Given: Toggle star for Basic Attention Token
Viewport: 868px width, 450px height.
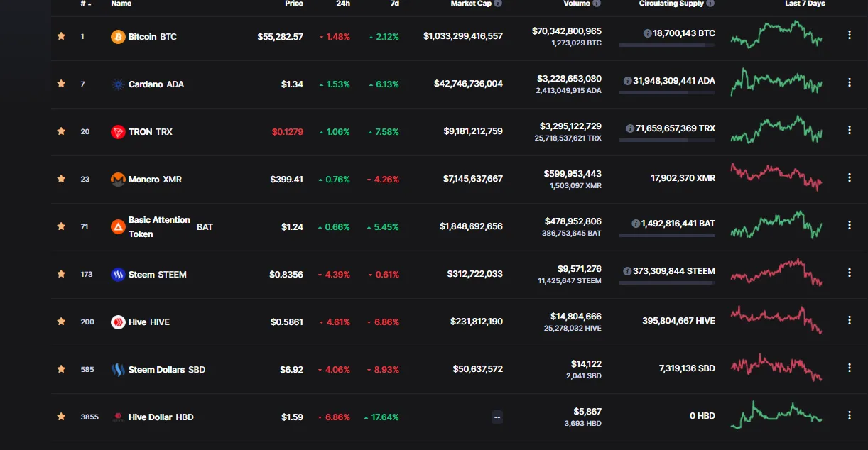Looking at the screenshot, I should click(x=61, y=226).
